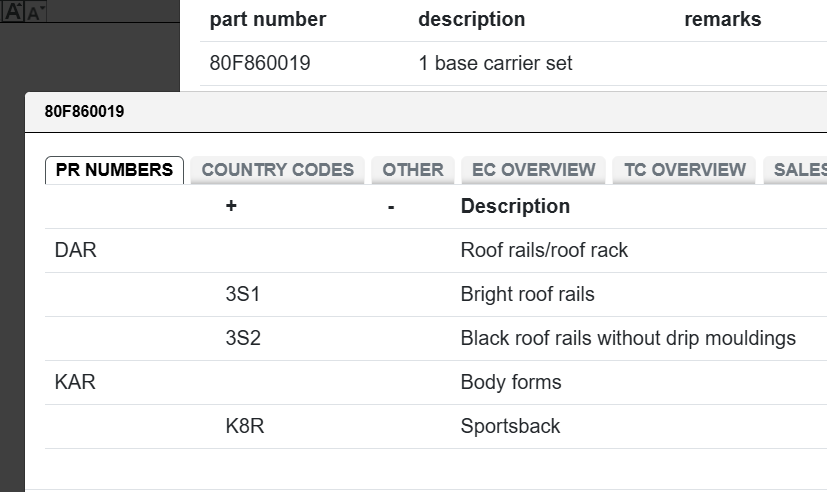Click the decrease font size icon
827x492 pixels.
[x=36, y=13]
